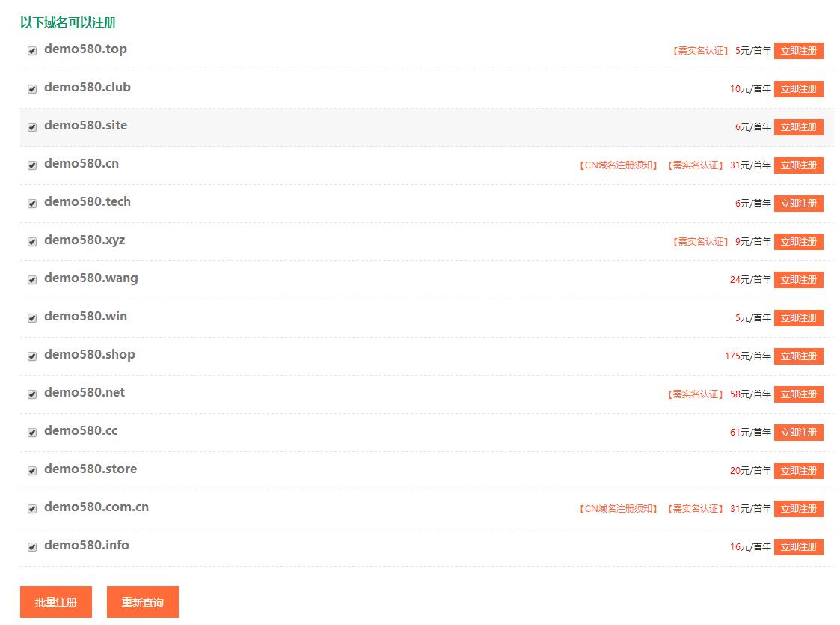The width and height of the screenshot is (840, 625).
Task: Select the demo580.tech domain name text
Action: (x=87, y=202)
